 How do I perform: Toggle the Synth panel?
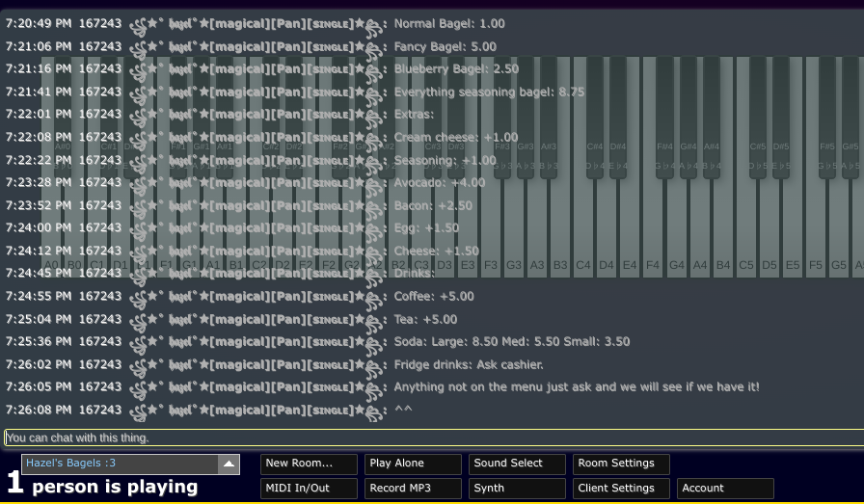517,489
